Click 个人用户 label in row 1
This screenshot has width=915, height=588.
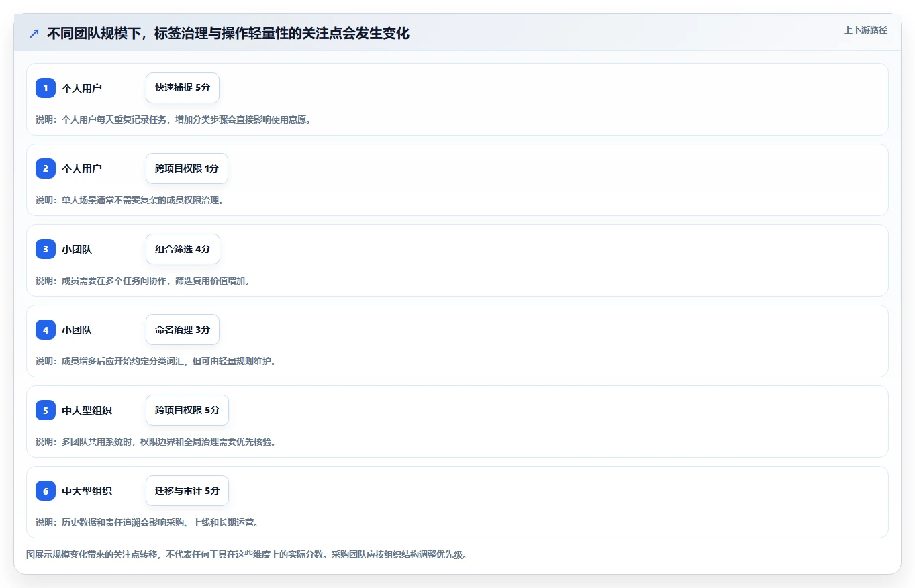pos(82,88)
